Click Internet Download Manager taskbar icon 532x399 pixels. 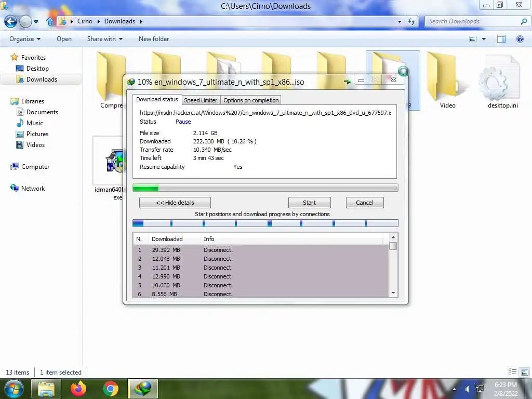coord(143,389)
